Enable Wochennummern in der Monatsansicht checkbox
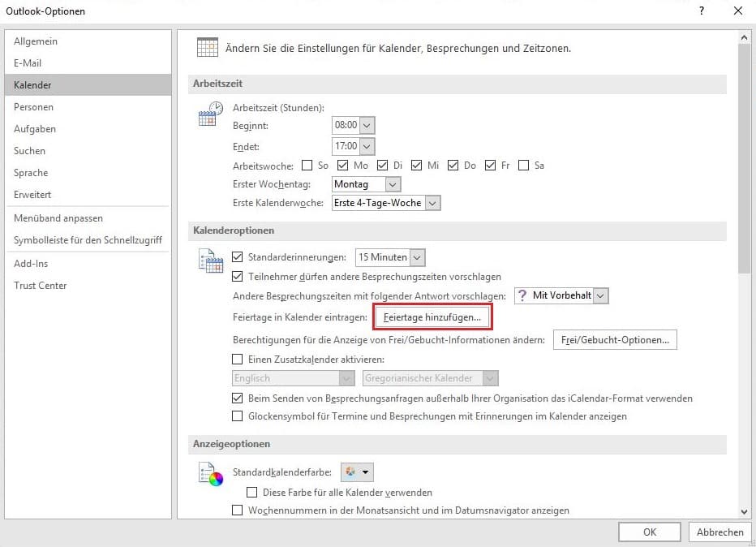Screen dimensions: 756x547 point(237,510)
